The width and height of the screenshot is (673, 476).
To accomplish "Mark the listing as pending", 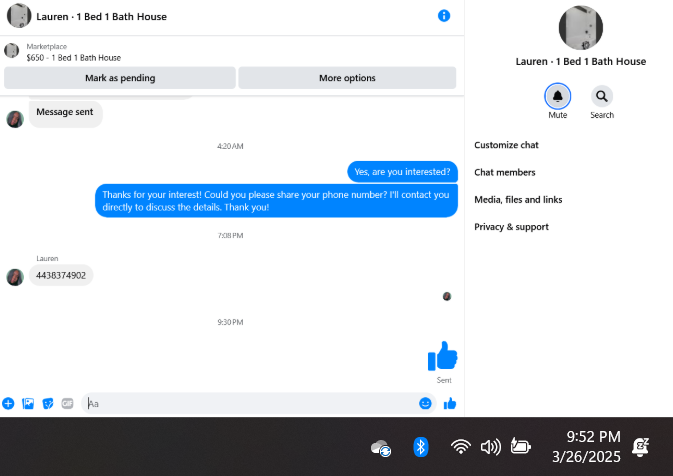I will click(x=120, y=78).
